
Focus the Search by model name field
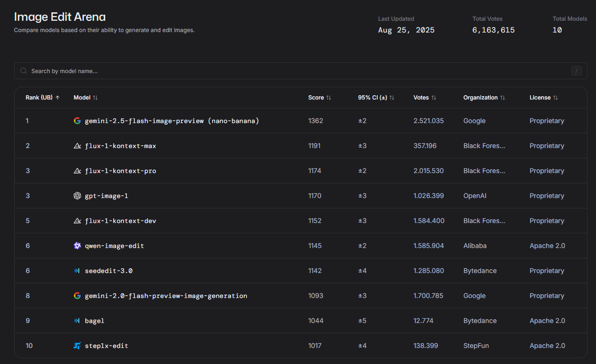tap(283, 71)
